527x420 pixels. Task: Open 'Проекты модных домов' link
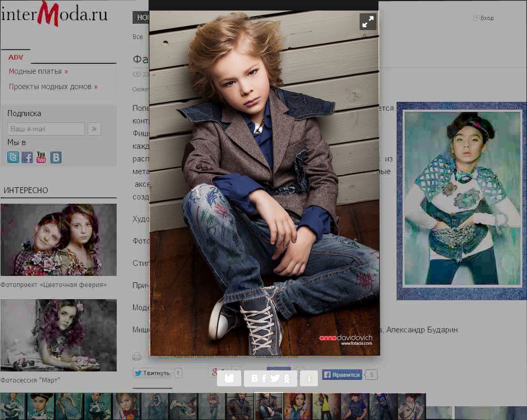click(x=53, y=87)
